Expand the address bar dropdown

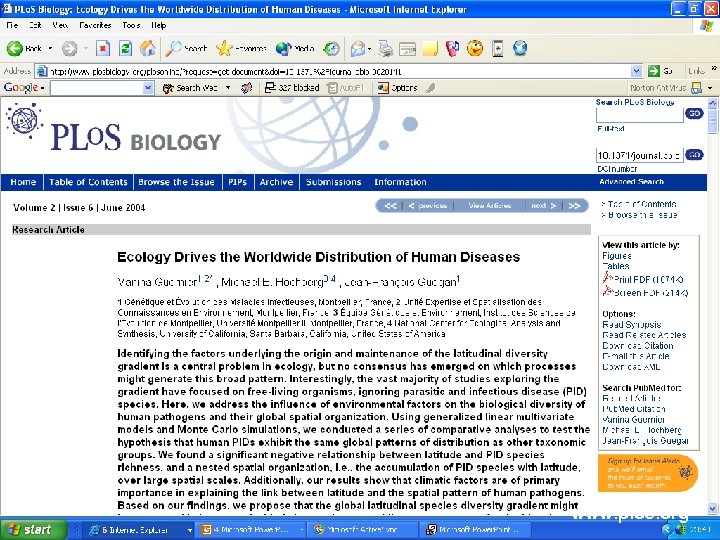636,71
